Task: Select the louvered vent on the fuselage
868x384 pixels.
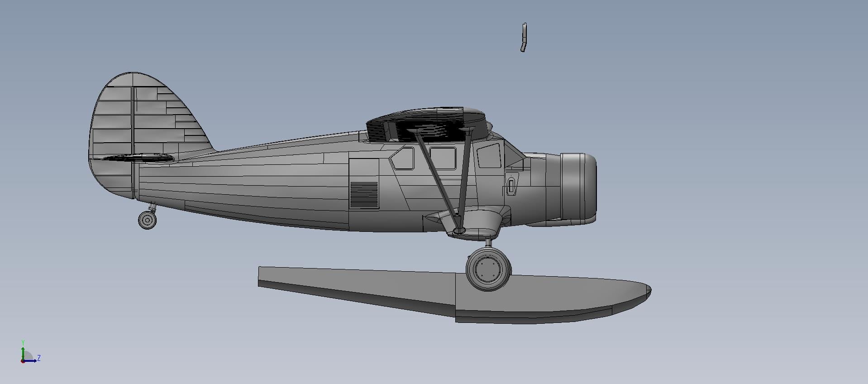Action: coord(364,195)
